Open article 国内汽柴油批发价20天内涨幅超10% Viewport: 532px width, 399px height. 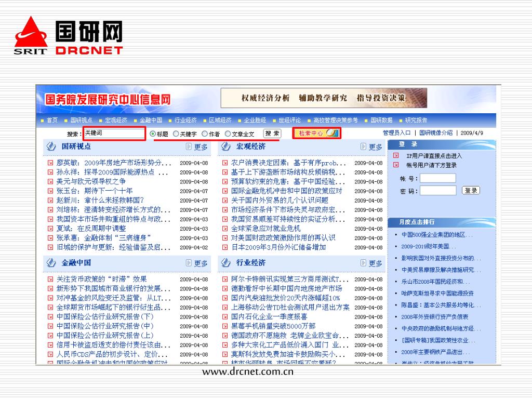point(285,298)
